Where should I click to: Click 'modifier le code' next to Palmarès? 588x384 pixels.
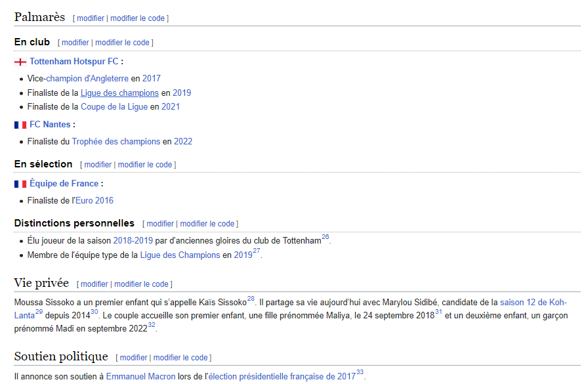coord(137,18)
